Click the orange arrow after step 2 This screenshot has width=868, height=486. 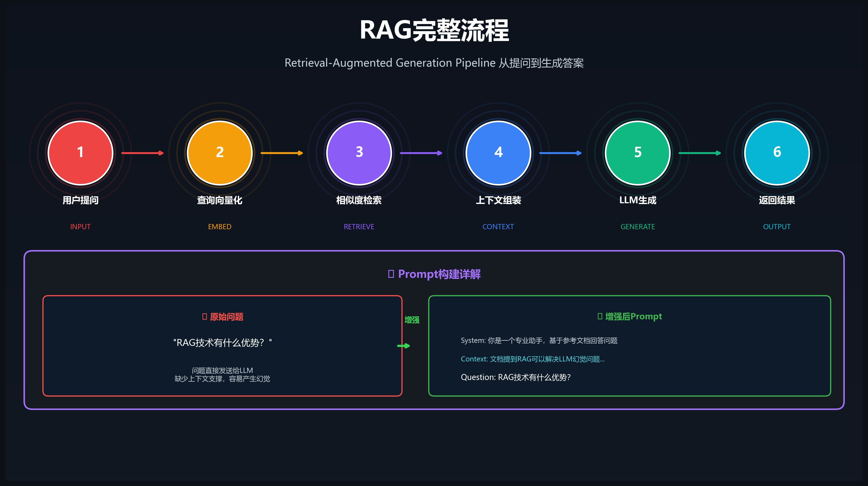click(x=282, y=153)
